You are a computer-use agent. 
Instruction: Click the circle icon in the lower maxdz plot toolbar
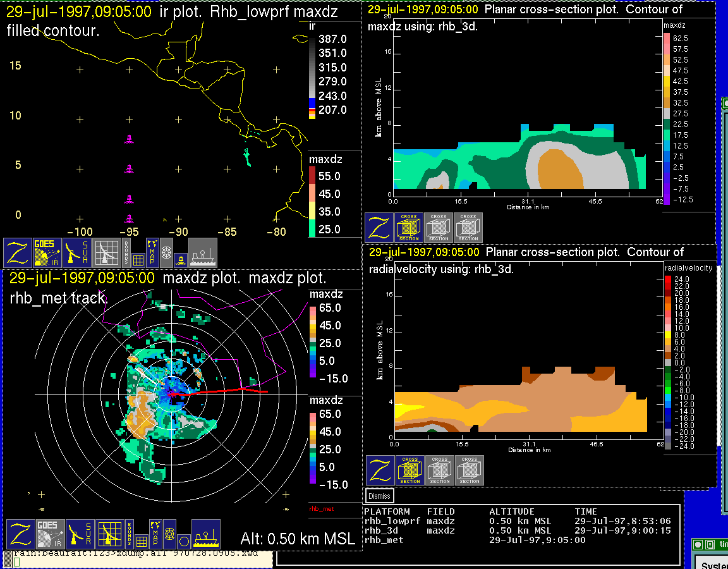(x=183, y=541)
